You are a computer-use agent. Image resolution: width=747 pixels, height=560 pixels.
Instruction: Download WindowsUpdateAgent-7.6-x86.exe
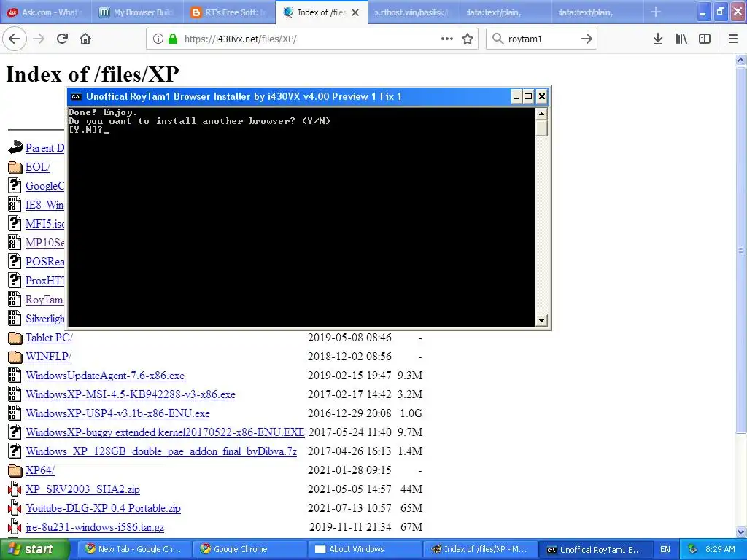105,376
